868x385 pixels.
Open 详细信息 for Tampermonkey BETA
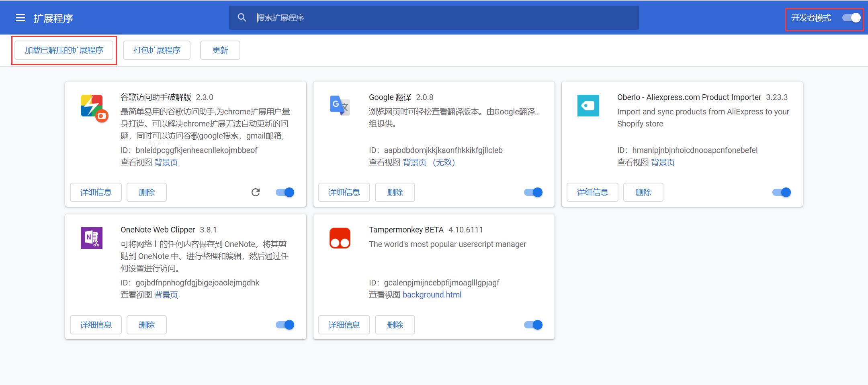pos(344,325)
